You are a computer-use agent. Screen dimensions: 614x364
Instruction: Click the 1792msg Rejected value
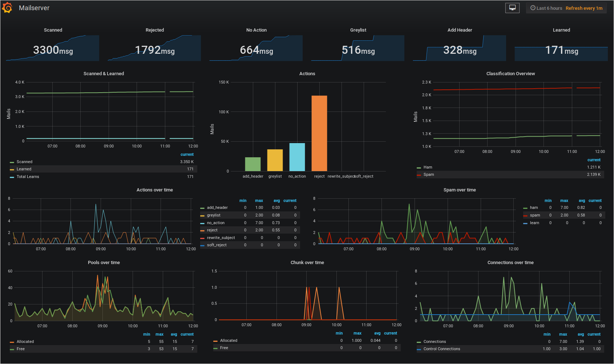coord(155,50)
